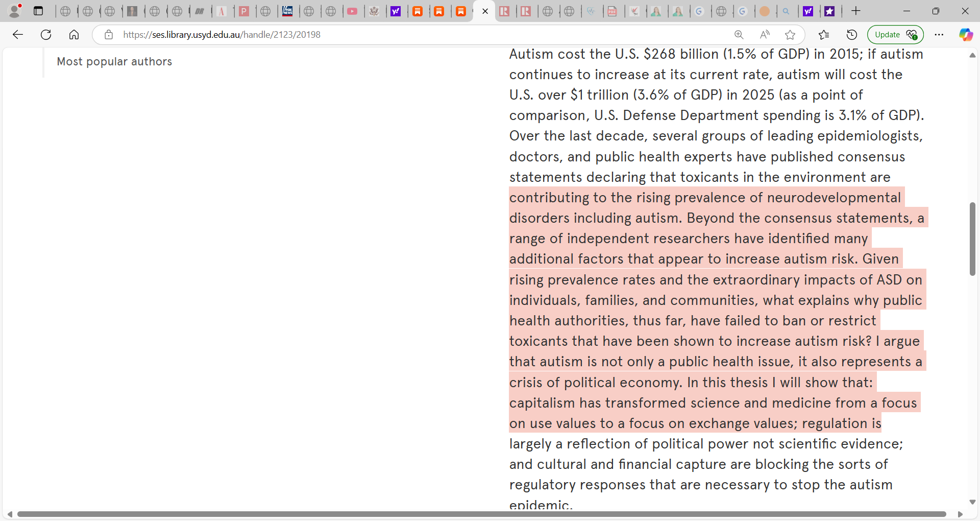Click the vertical scrollbar thumb
This screenshot has width=980, height=521.
[x=972, y=239]
